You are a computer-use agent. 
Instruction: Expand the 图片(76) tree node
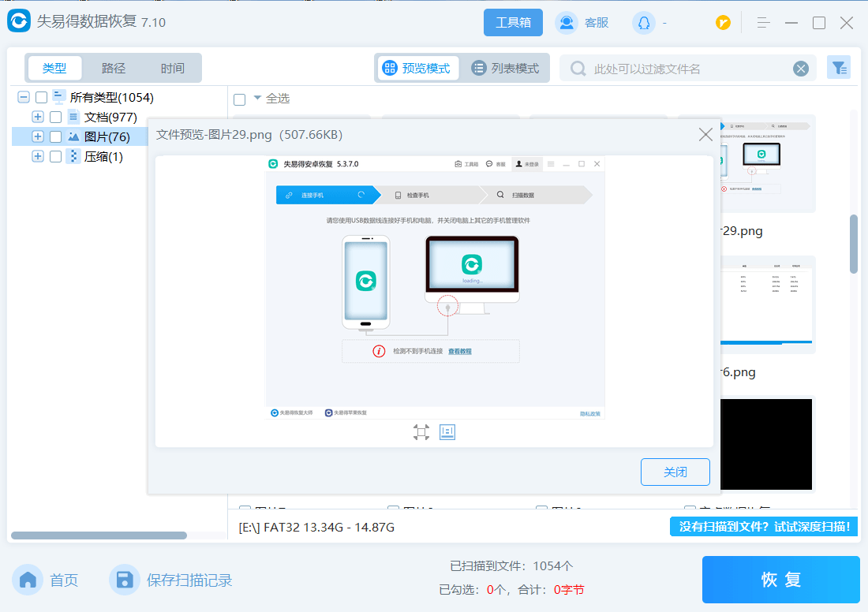pyautogui.click(x=38, y=136)
